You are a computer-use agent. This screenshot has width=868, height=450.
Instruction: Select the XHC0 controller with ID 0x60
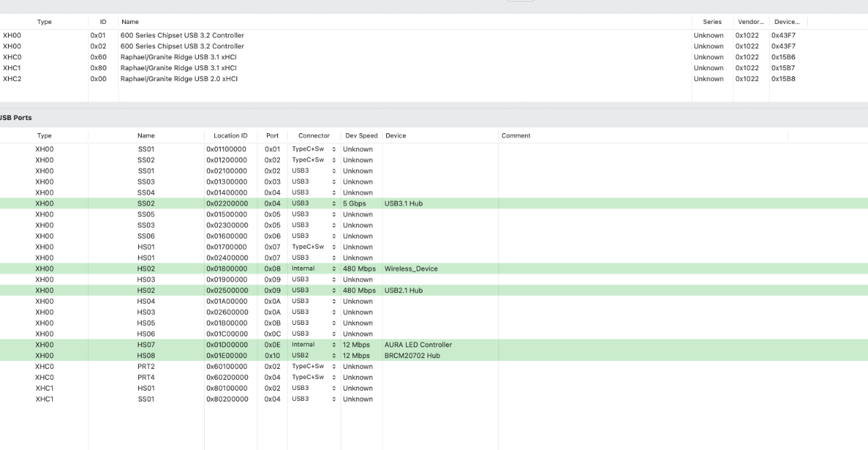(177, 57)
